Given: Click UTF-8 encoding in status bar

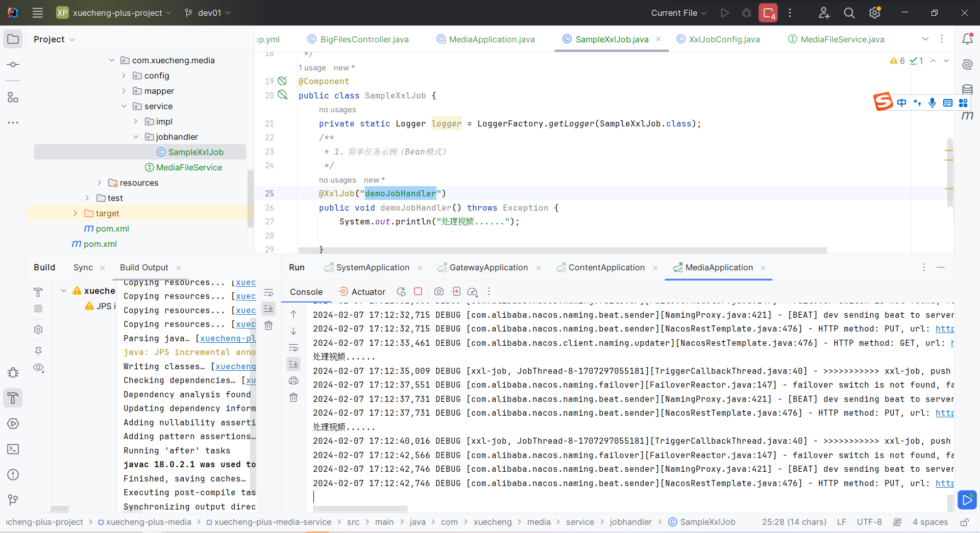Looking at the screenshot, I should coord(869,522).
